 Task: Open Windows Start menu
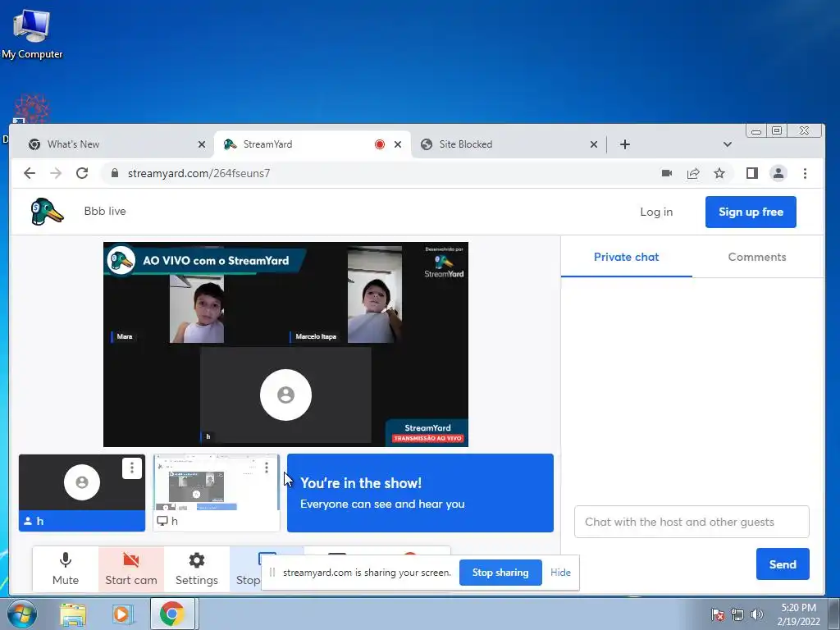(x=21, y=614)
